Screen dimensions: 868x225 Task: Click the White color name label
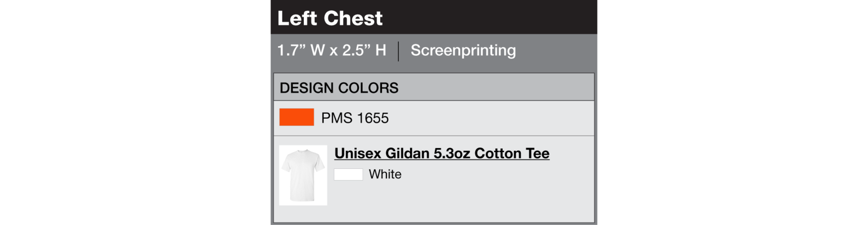[385, 174]
